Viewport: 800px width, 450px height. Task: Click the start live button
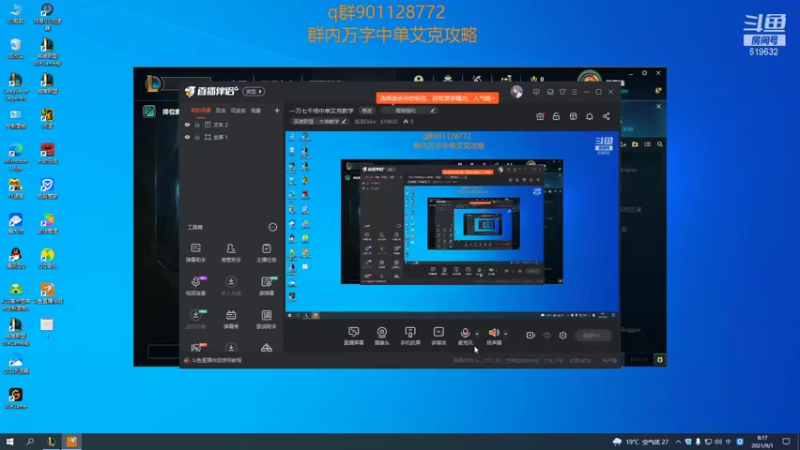point(593,335)
